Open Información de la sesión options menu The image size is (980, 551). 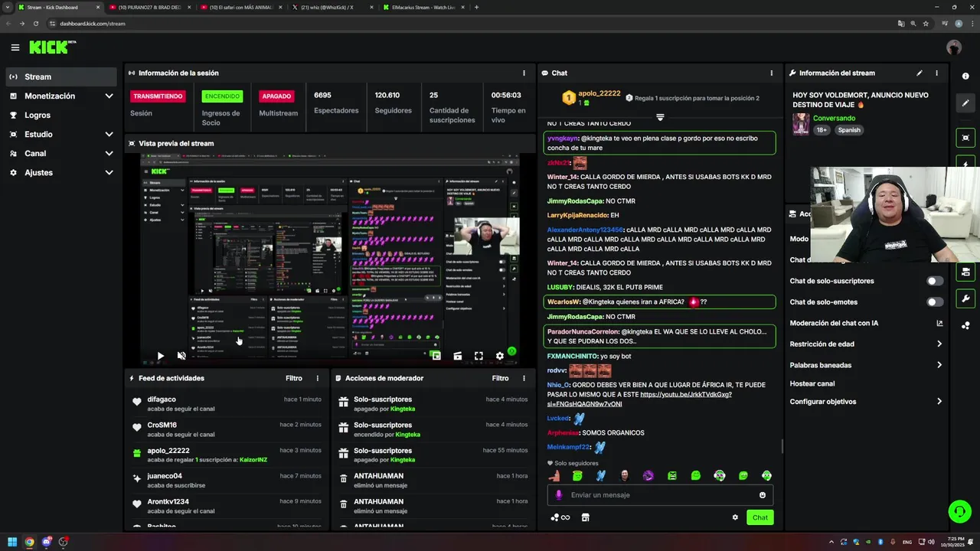(524, 73)
